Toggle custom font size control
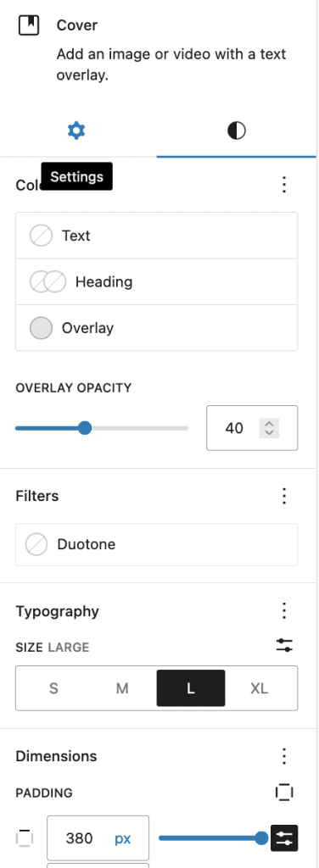Image resolution: width=319 pixels, height=868 pixels. click(284, 645)
